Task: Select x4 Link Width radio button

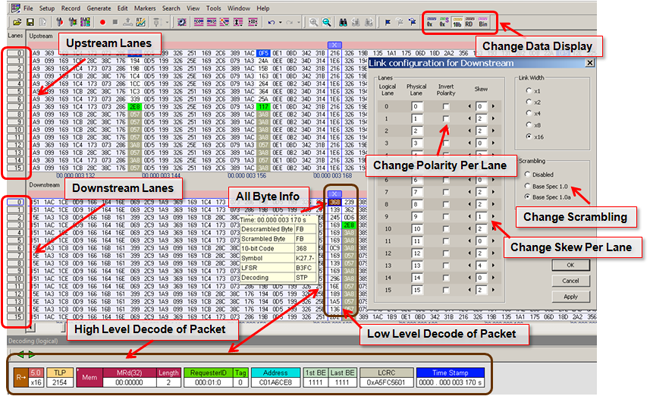Action: pos(529,113)
